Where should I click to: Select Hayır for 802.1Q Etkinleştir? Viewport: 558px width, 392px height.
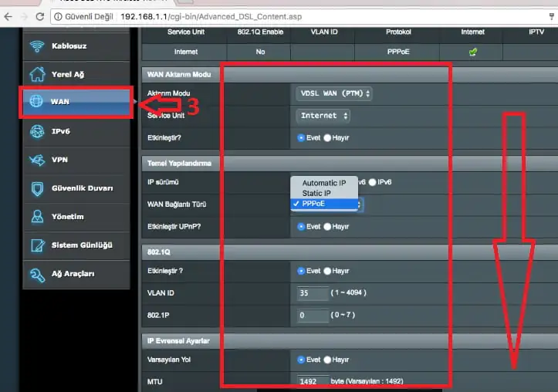(327, 271)
